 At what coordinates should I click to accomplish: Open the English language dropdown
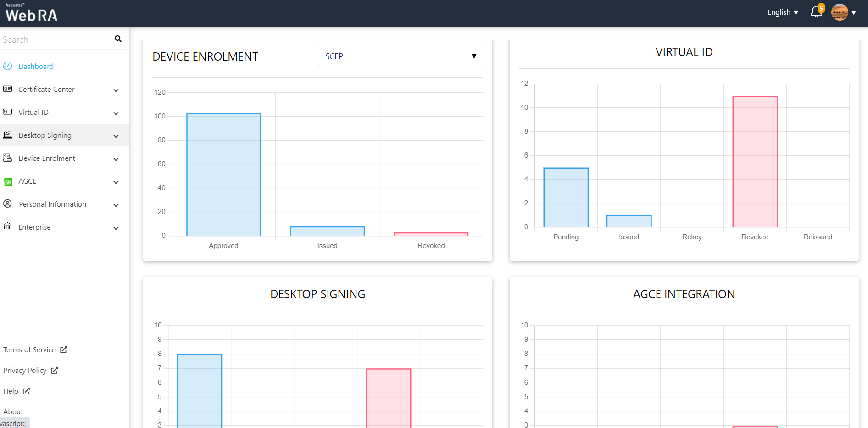click(783, 12)
